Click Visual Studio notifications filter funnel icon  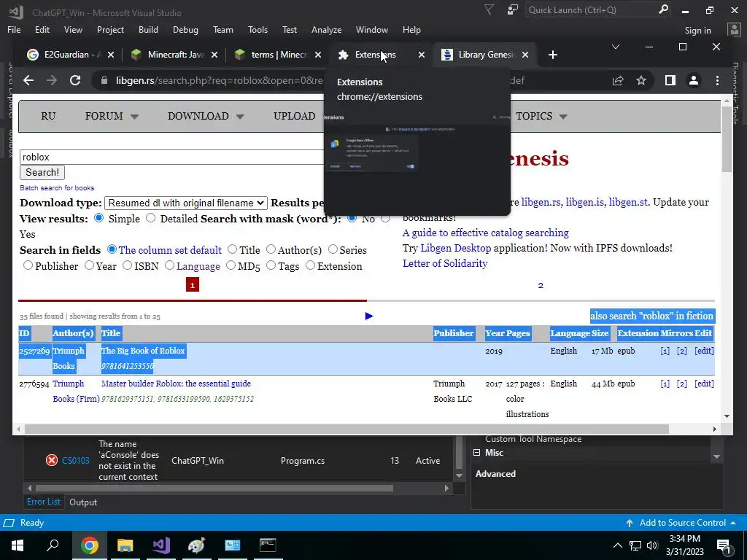point(489,9)
